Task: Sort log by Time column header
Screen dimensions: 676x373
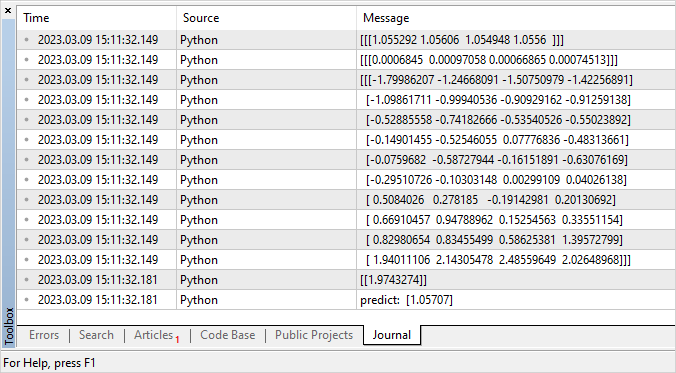Action: (x=97, y=18)
